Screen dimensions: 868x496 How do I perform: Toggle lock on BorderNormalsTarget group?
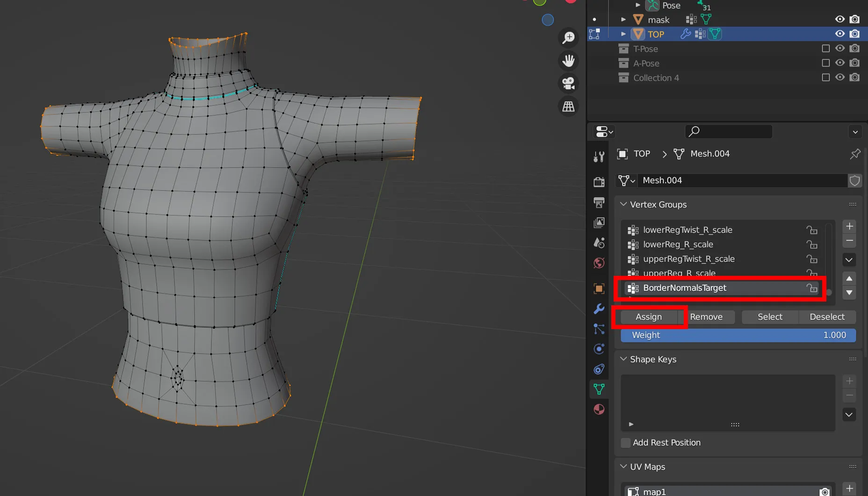[x=812, y=288]
